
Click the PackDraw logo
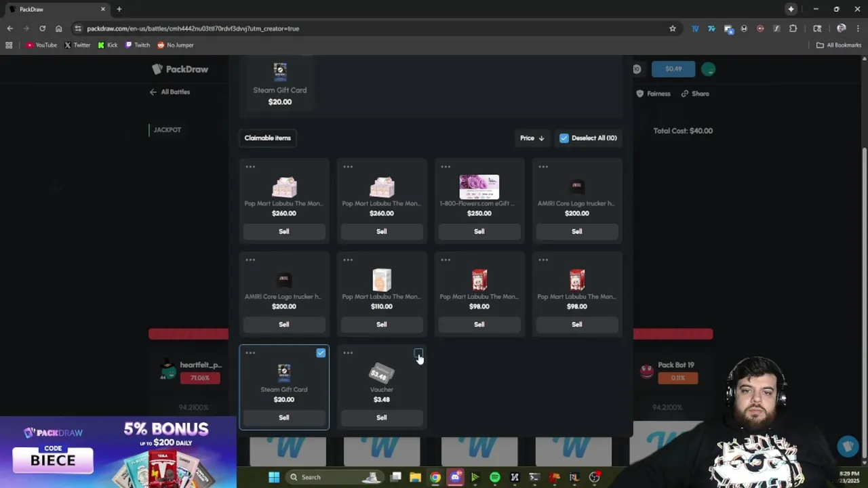tap(180, 69)
